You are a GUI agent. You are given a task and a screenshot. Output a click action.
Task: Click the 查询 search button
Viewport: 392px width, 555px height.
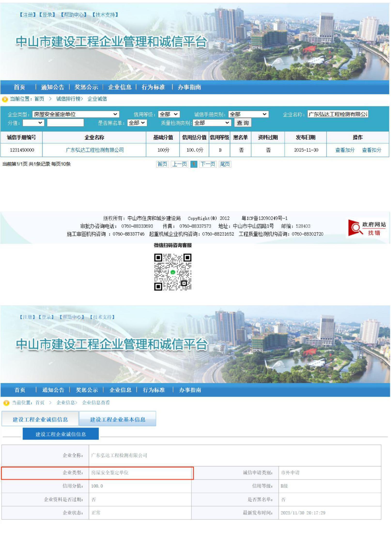click(243, 123)
